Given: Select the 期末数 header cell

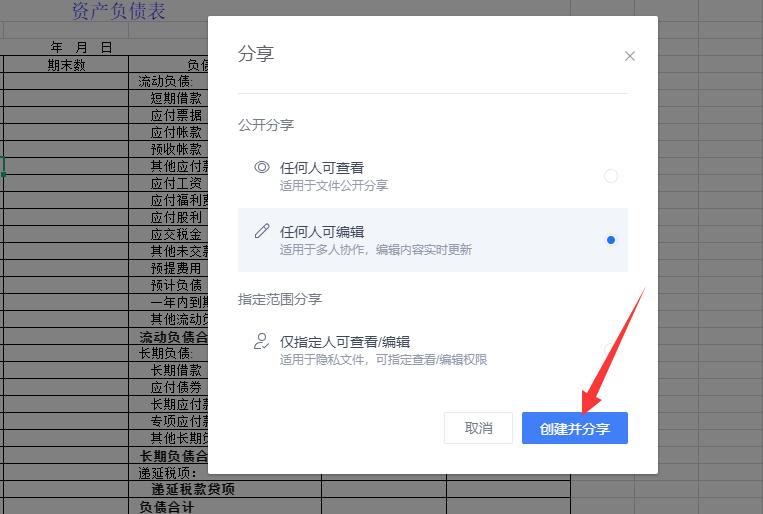Looking at the screenshot, I should click(66, 64).
